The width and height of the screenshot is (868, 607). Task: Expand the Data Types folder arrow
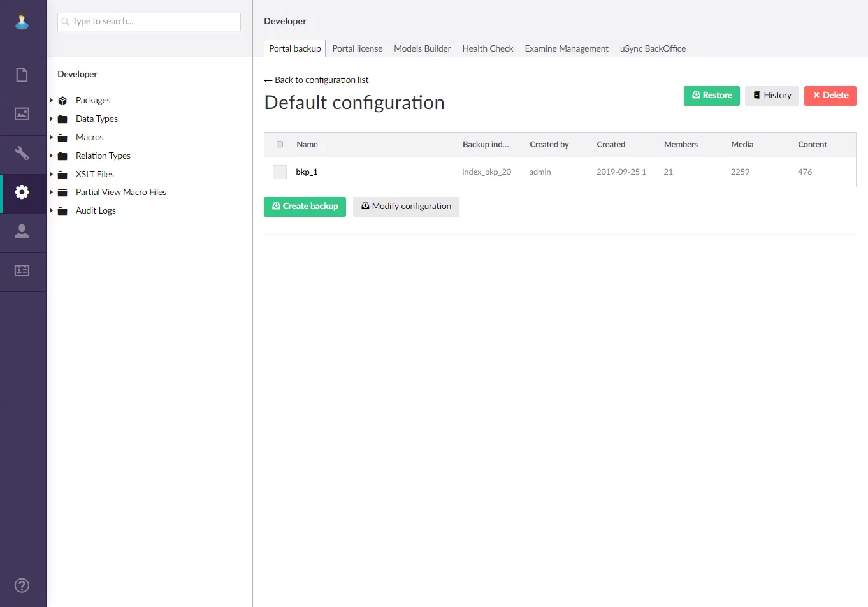(52, 119)
